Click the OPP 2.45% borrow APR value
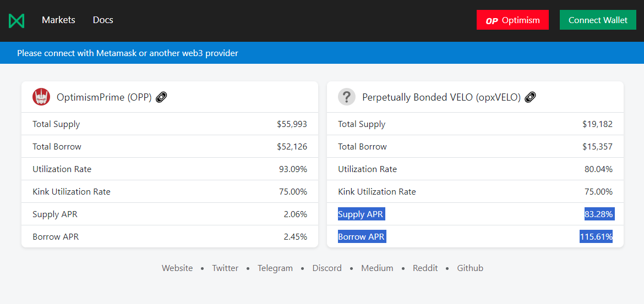 tap(295, 237)
